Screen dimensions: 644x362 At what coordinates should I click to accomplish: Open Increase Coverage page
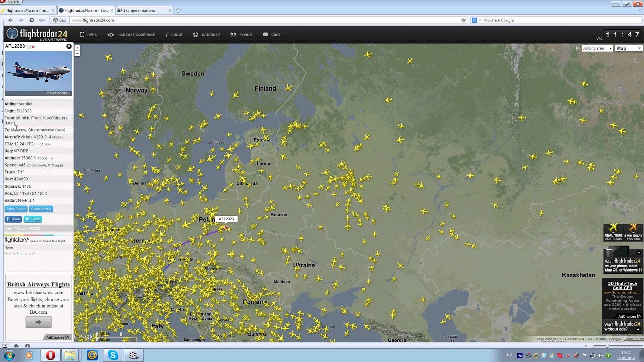pos(131,35)
